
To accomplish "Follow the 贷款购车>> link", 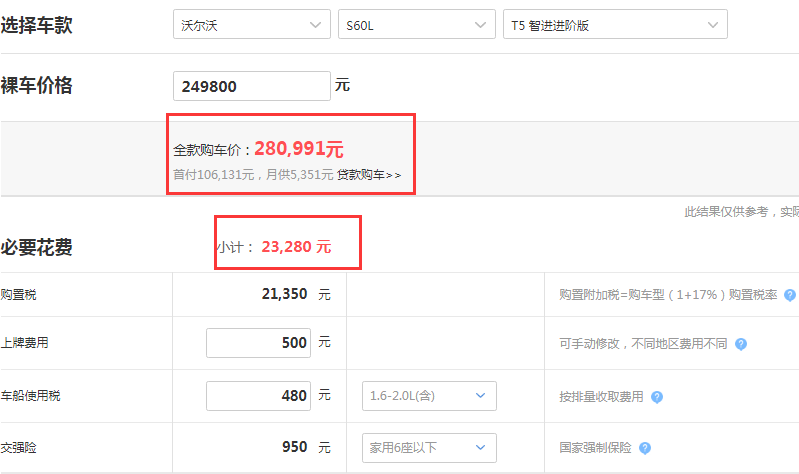I will click(x=369, y=175).
